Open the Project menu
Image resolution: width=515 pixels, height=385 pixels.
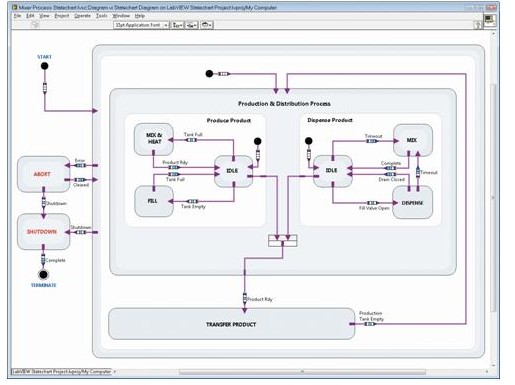tap(62, 16)
